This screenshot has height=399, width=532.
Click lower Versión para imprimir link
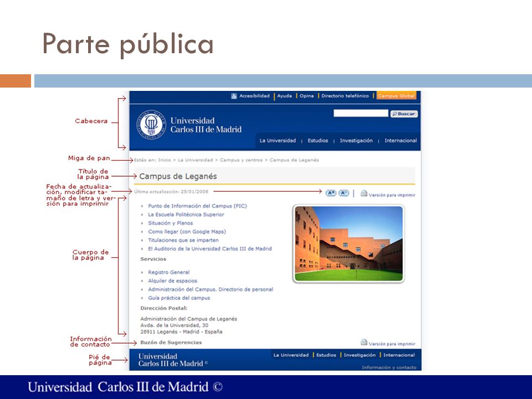tap(392, 344)
